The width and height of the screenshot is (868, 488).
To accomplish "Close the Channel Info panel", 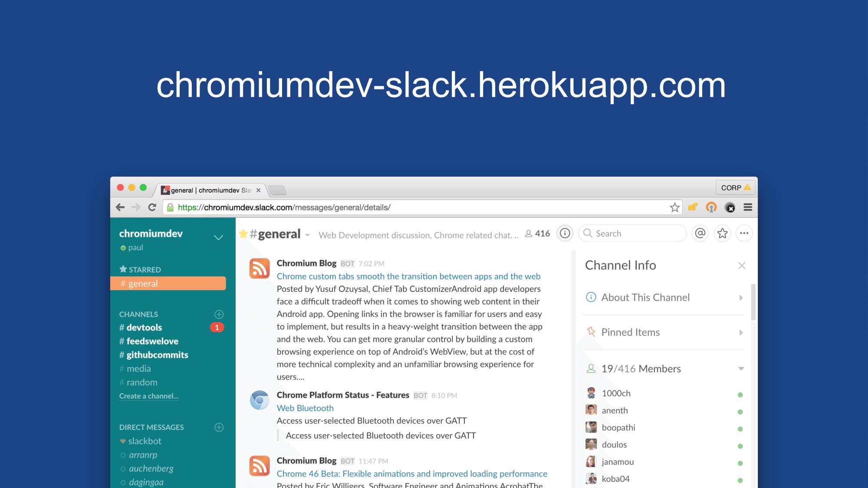I will [742, 265].
